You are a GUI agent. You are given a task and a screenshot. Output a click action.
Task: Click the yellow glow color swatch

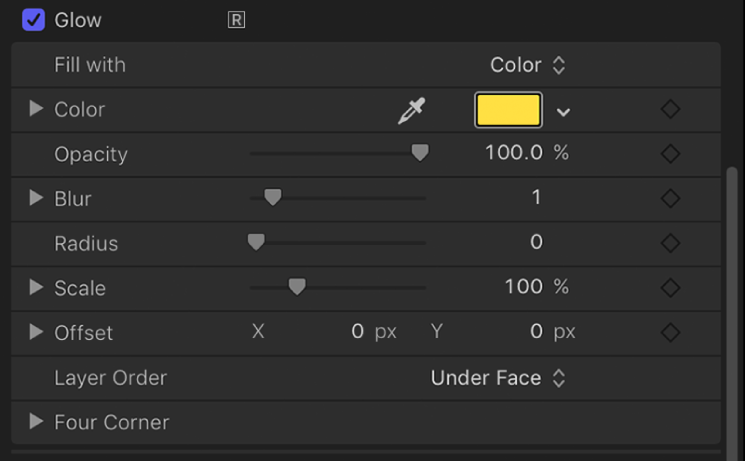508,110
